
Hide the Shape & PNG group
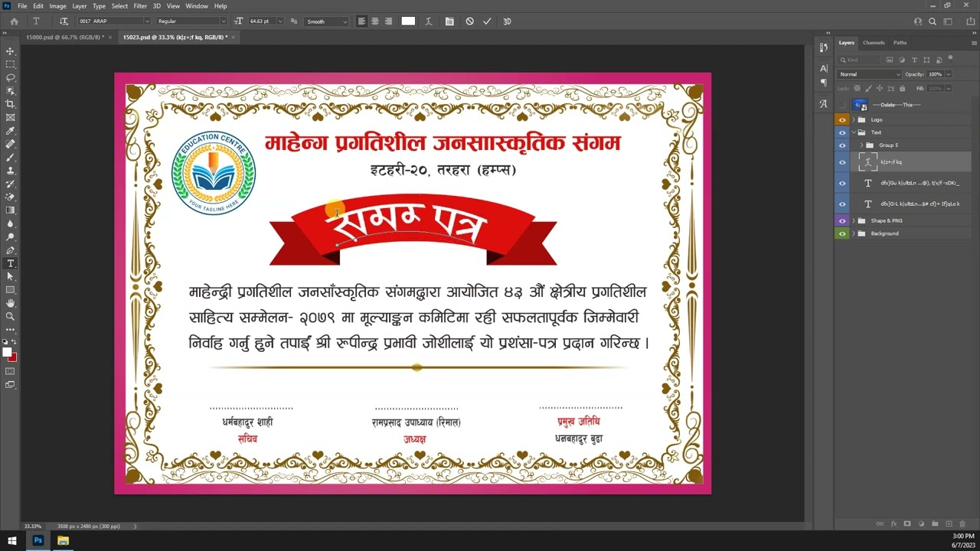click(842, 220)
